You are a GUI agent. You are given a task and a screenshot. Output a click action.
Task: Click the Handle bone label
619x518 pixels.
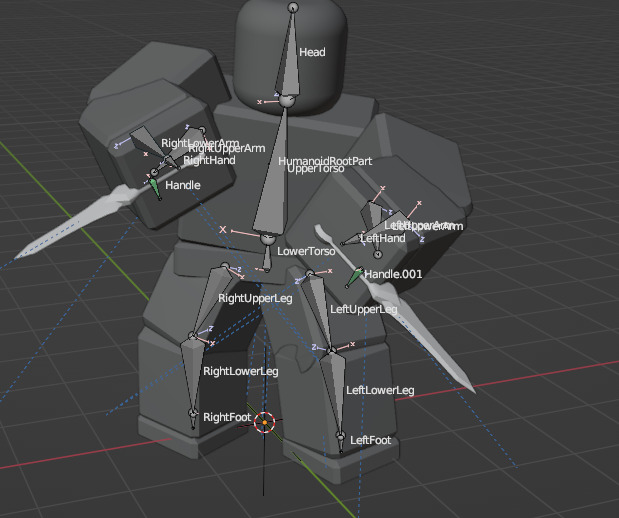(x=182, y=185)
